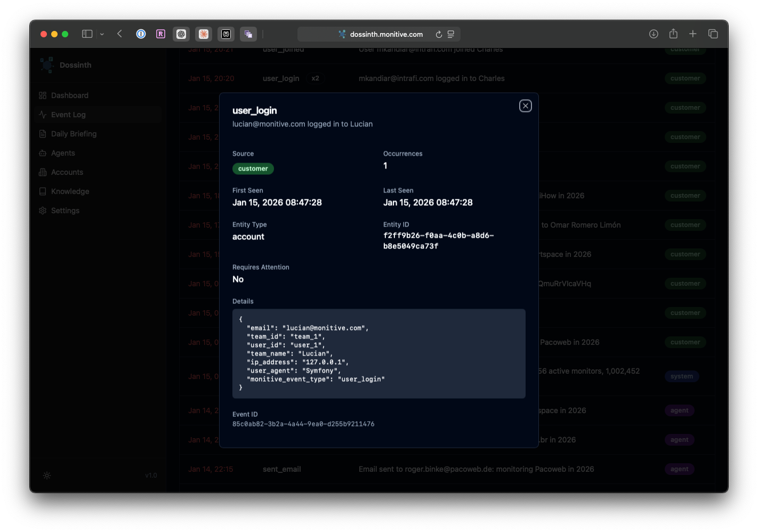This screenshot has height=532, width=758.
Task: Click the dossinth.monitive.com address bar
Action: coord(386,34)
